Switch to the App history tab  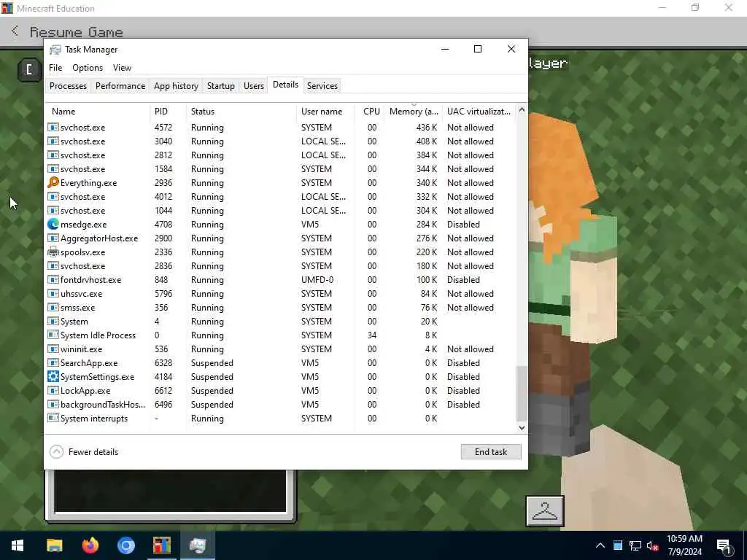176,86
